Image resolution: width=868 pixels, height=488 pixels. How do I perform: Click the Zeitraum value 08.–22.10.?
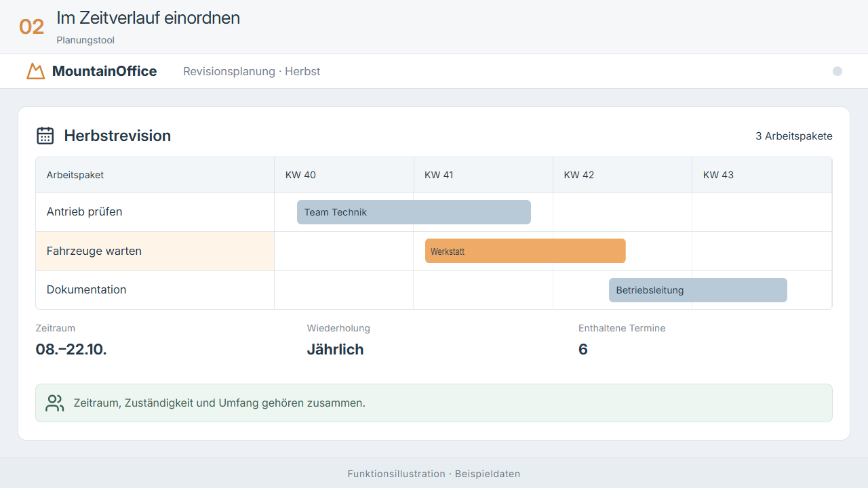(71, 350)
